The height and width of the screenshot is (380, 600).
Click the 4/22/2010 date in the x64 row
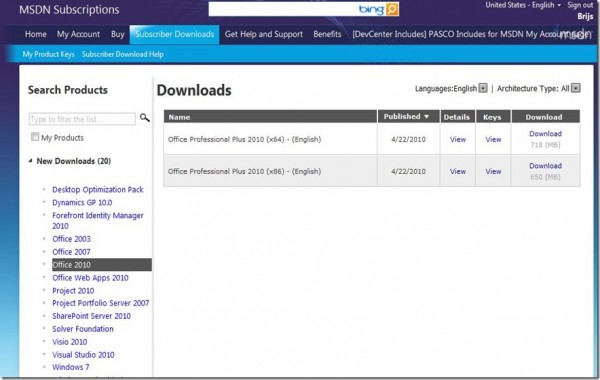click(408, 139)
